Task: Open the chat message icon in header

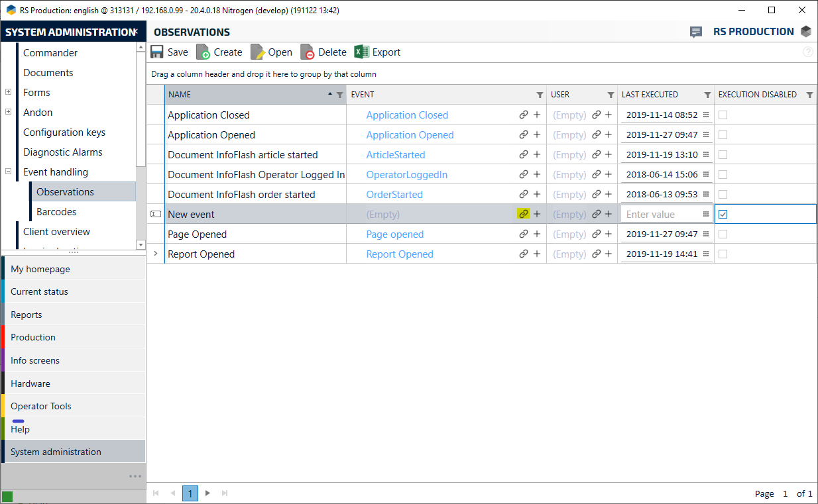Action: [x=695, y=32]
